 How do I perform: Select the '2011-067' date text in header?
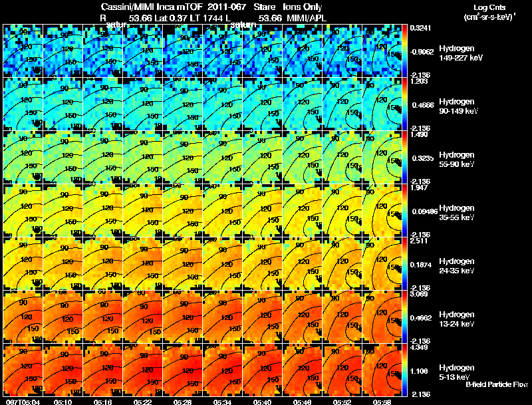pyautogui.click(x=226, y=7)
